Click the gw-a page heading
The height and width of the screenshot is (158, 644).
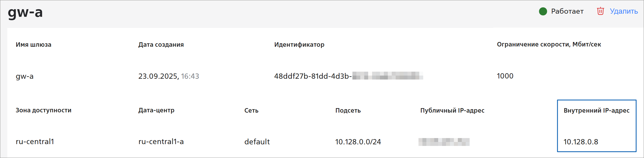point(25,12)
